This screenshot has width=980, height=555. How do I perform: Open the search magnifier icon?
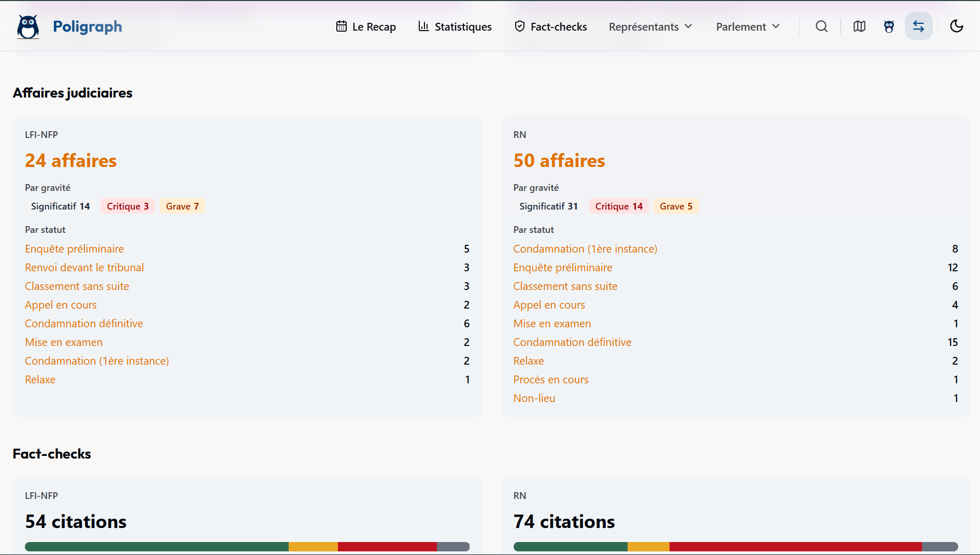(x=821, y=26)
